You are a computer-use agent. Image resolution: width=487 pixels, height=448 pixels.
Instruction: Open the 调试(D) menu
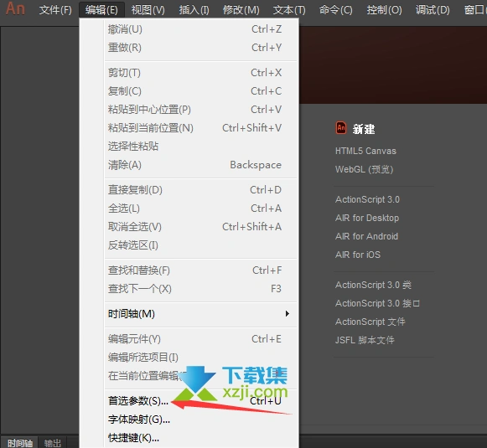(x=433, y=10)
